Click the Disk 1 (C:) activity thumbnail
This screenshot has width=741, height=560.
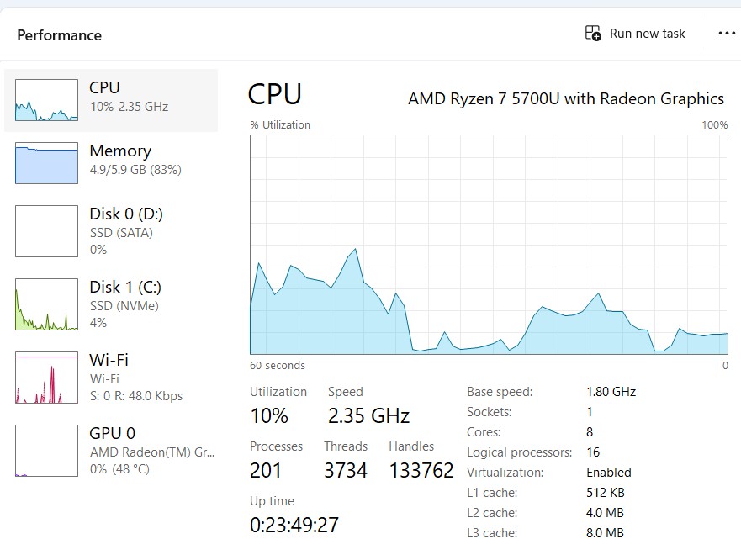pyautogui.click(x=46, y=304)
